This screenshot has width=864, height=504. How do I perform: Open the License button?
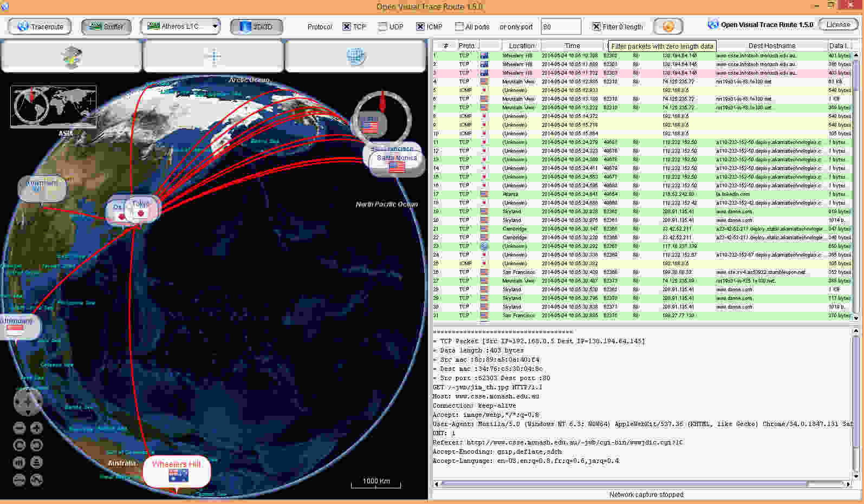(x=839, y=25)
